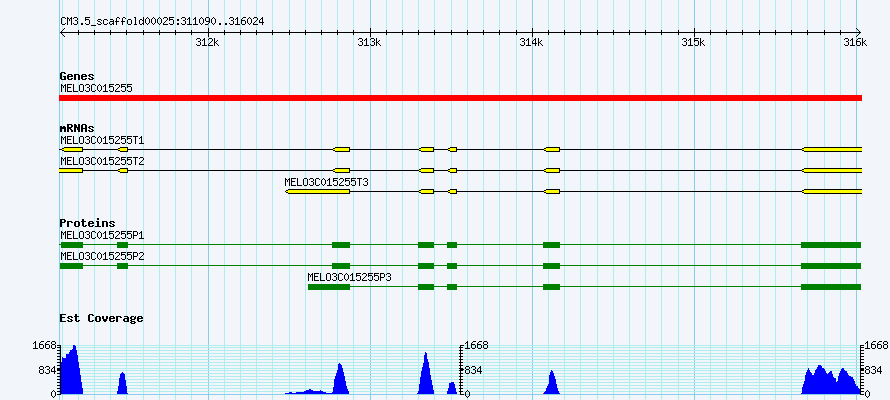Click the right arrowhead of the ruler
Viewport: 890px width, 400px height.
pos(859,32)
